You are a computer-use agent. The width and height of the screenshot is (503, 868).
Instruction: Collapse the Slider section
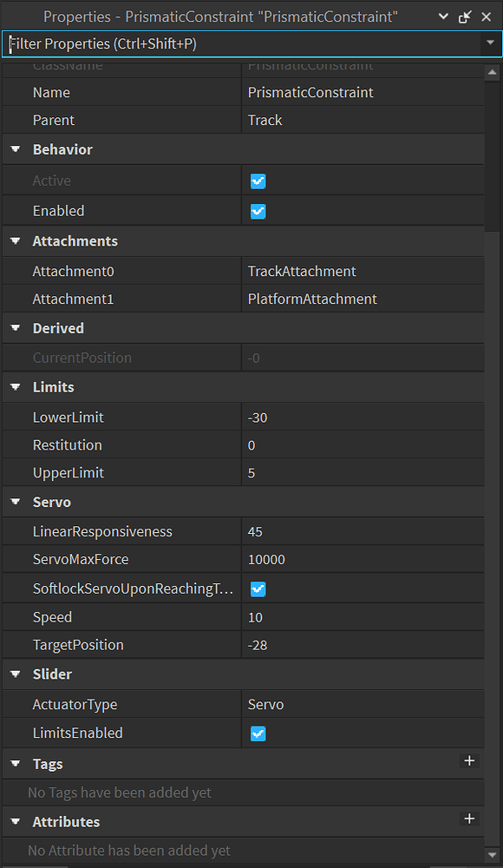click(x=14, y=674)
